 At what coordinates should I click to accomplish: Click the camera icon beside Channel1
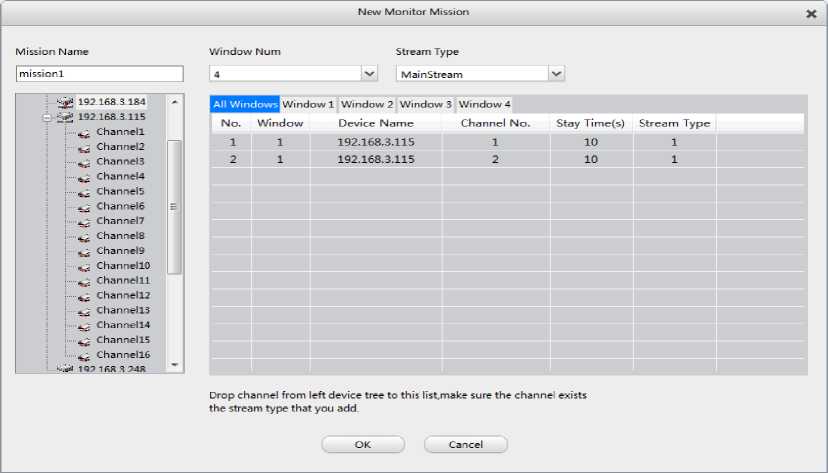coord(85,132)
